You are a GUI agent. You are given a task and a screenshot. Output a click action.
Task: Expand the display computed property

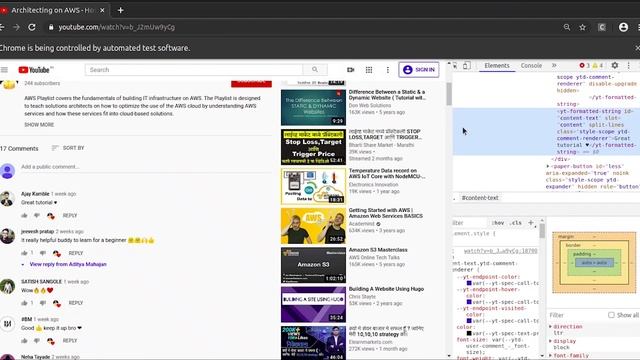(550, 341)
